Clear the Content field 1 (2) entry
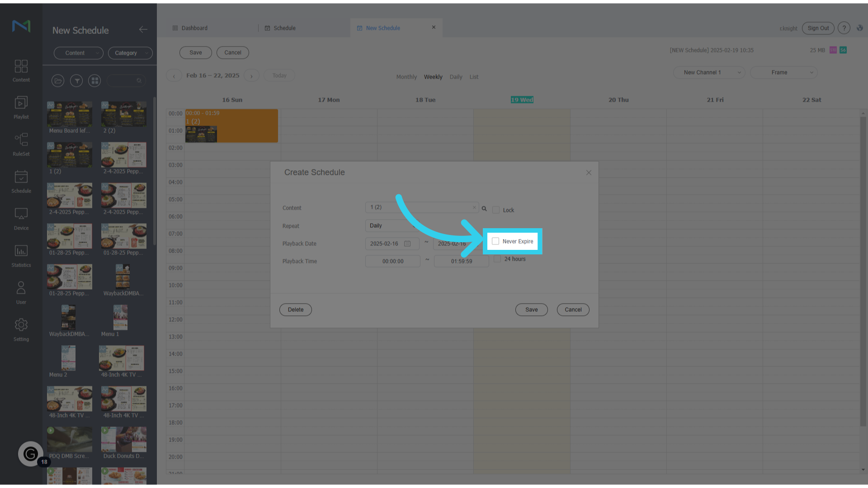The image size is (868, 488). 474,207
